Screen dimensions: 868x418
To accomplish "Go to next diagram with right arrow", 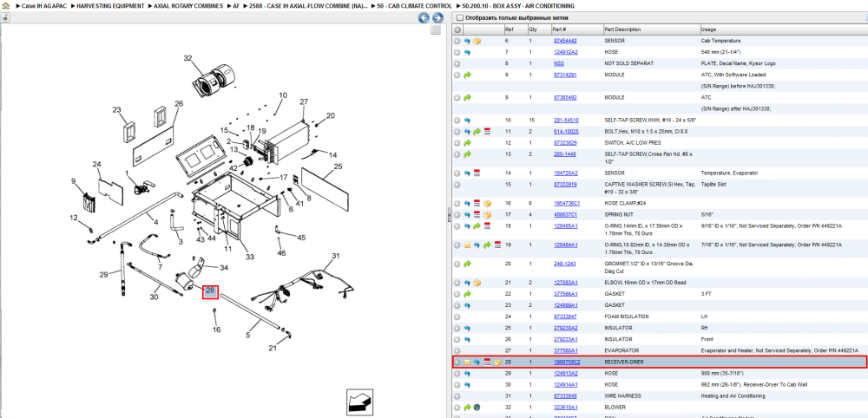I will pos(437,17).
